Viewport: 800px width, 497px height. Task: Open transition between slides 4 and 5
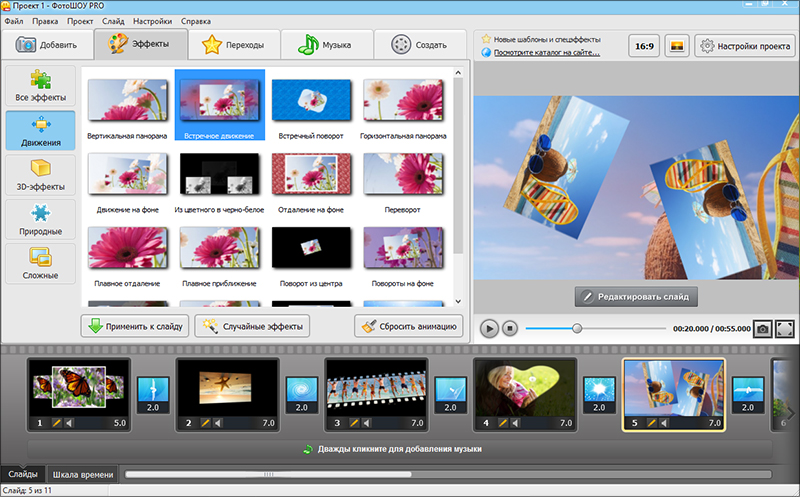click(x=599, y=394)
